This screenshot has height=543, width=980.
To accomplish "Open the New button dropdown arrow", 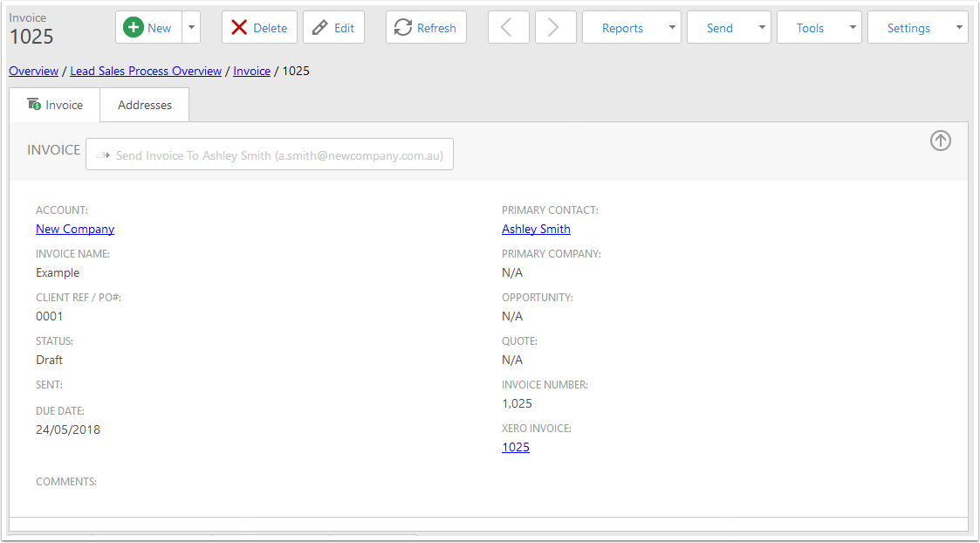I will (x=191, y=28).
